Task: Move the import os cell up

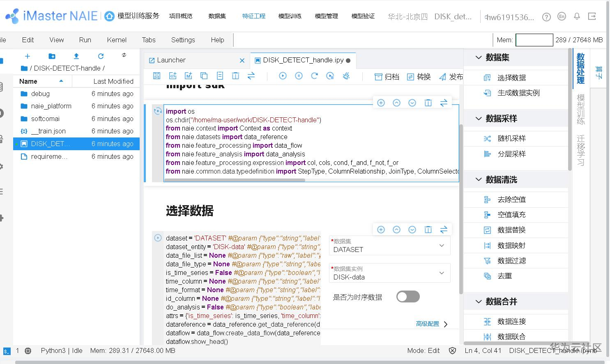Action: (x=396, y=103)
